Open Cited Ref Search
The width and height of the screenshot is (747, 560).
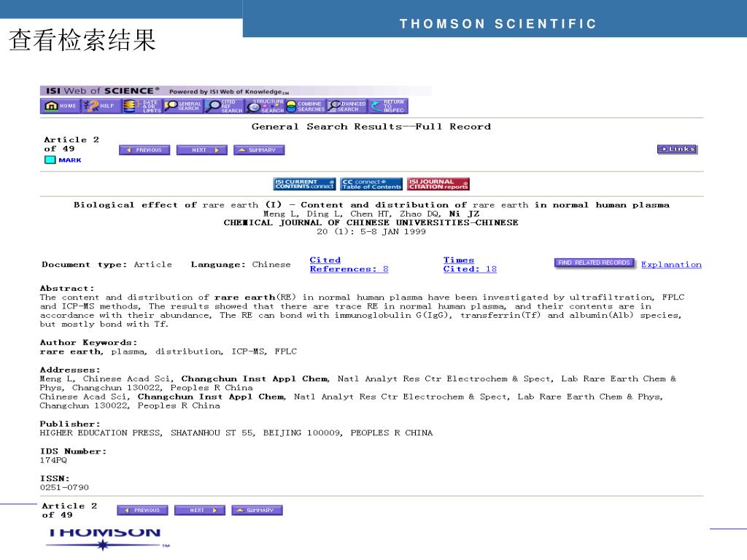(x=224, y=106)
